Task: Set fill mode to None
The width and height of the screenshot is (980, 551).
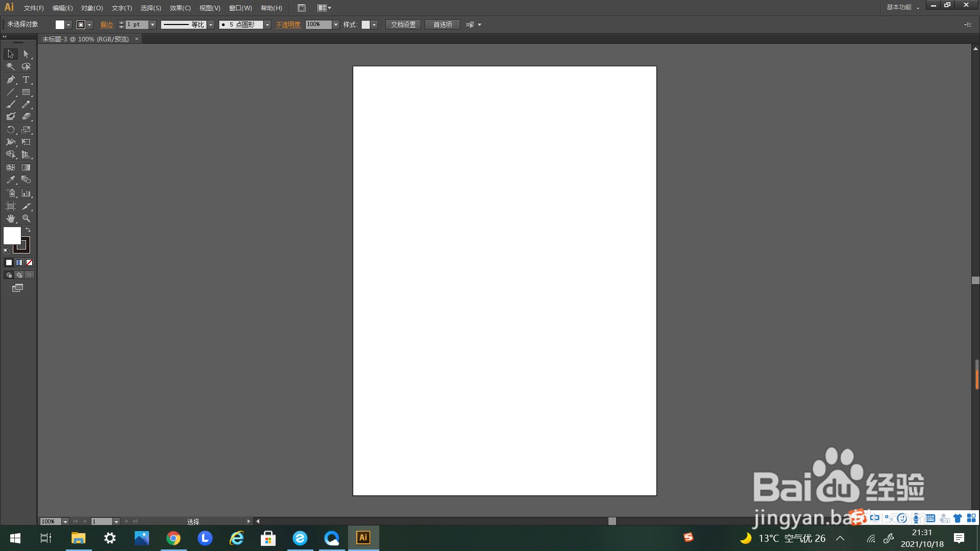Action: point(29,263)
